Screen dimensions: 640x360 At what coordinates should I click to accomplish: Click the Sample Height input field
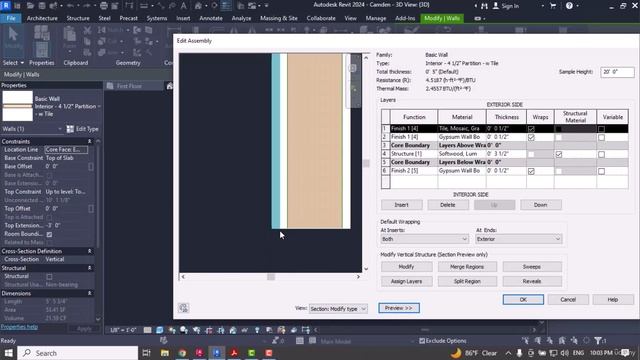[617, 72]
